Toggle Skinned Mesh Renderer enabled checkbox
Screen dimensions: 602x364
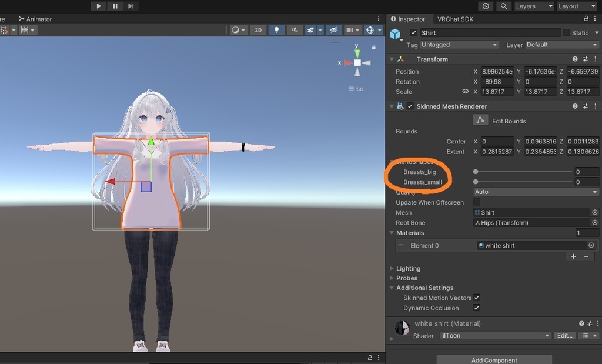point(410,106)
